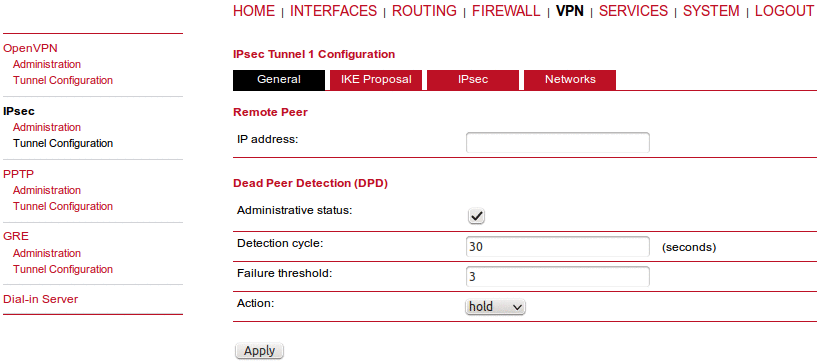Click the General tab
Image resolution: width=817 pixels, height=362 pixels.
(x=279, y=80)
